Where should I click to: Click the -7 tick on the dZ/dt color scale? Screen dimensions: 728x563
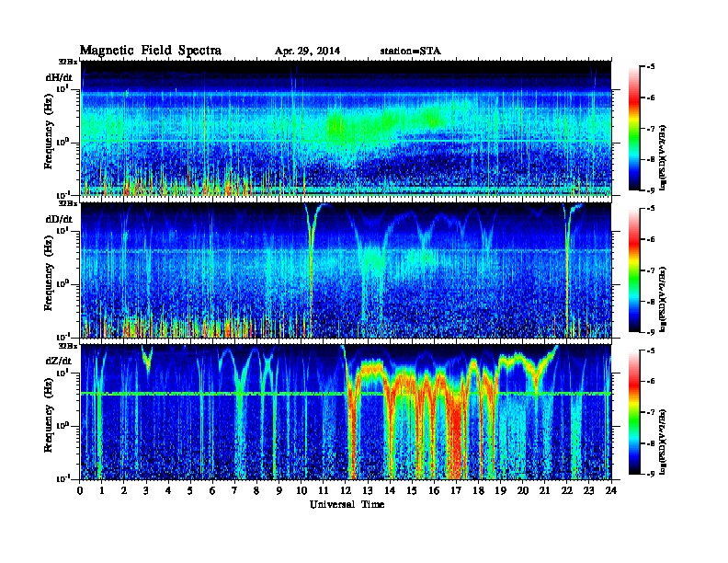pos(651,412)
